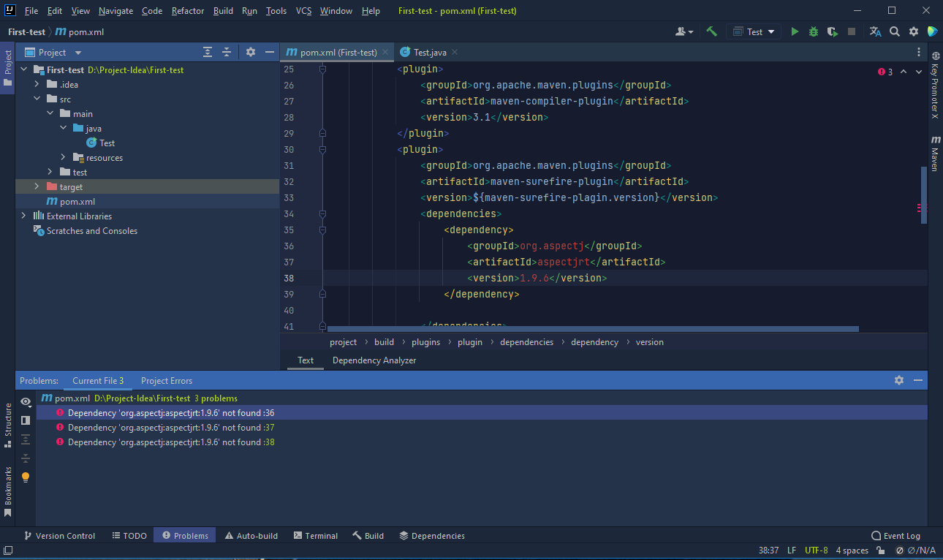Open Scratches and Consoles node
The height and width of the screenshot is (560, 943).
[86, 231]
